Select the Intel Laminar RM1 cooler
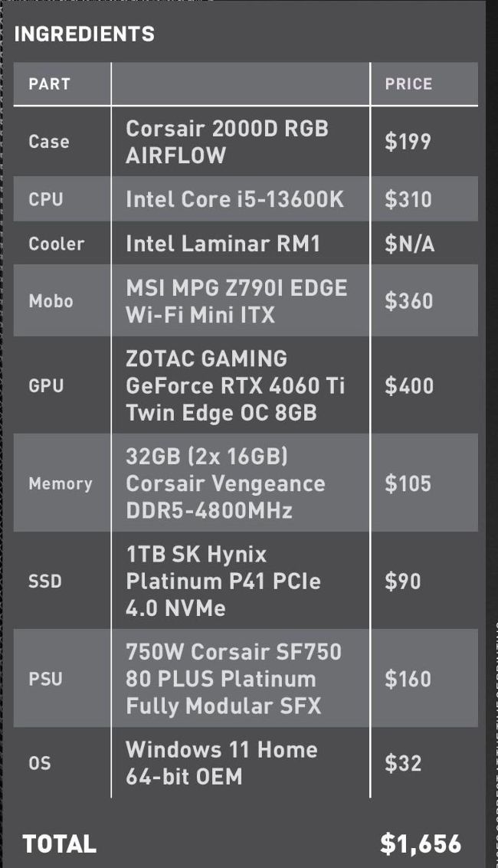 [x=223, y=244]
